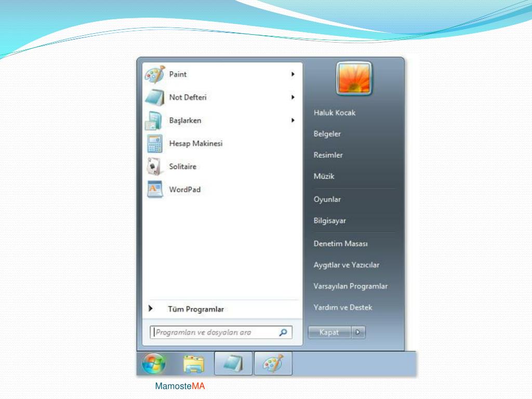The image size is (532, 399).
Task: Launch Paint from the Start menu
Action: [x=178, y=74]
